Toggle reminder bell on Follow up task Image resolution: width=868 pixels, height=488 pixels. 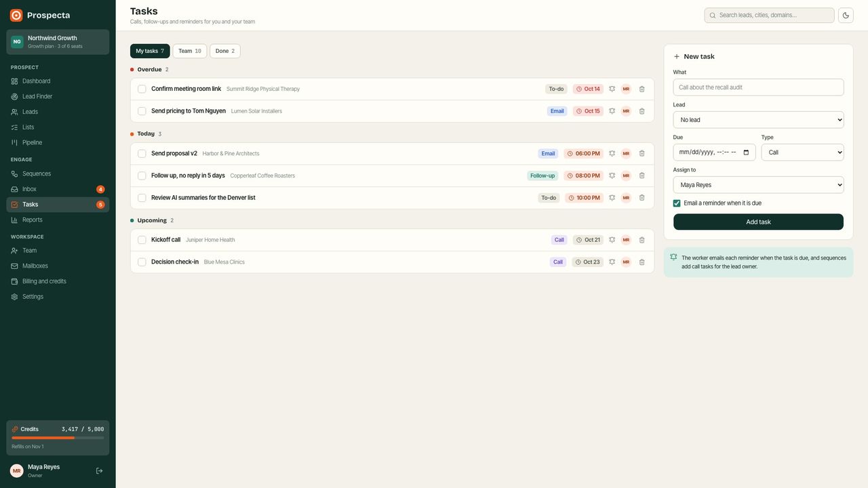coord(612,176)
